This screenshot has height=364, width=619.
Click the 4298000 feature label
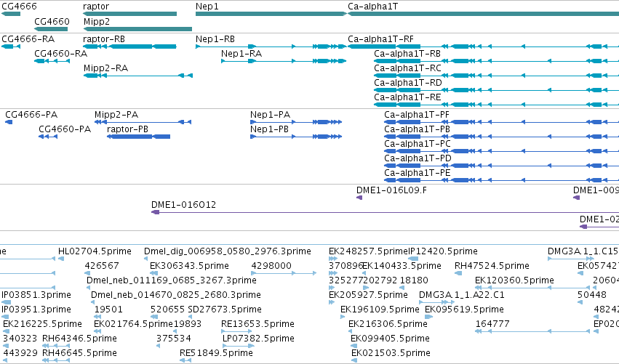271,266
